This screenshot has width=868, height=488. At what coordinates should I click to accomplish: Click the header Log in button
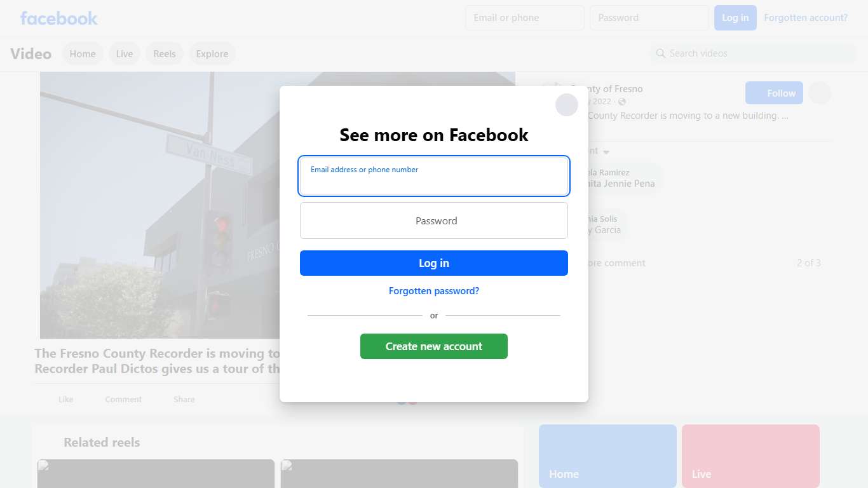tap(735, 18)
